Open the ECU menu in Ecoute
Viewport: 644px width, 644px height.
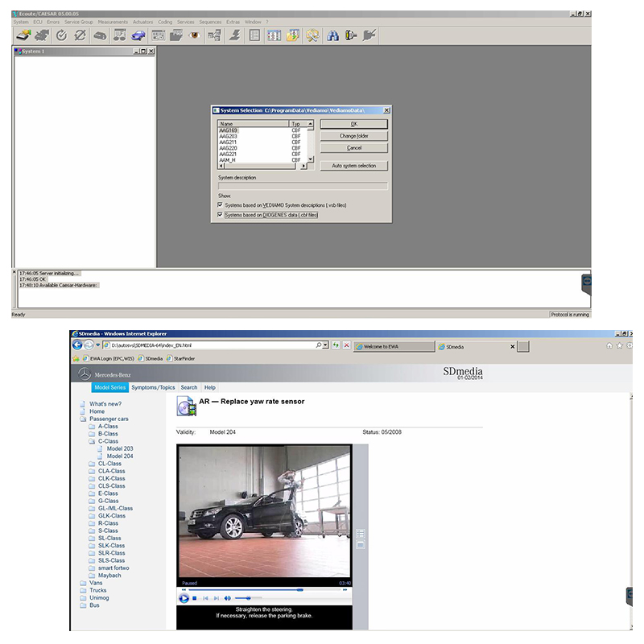(38, 22)
